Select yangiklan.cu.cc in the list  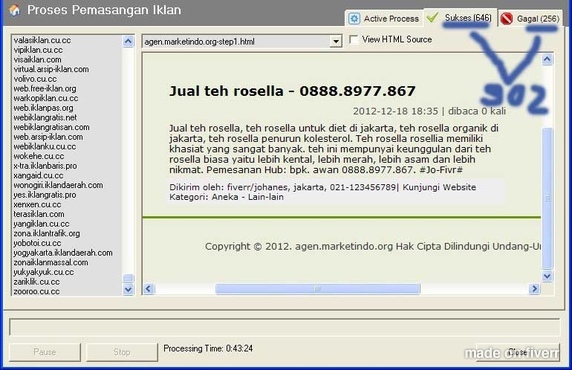pos(41,224)
